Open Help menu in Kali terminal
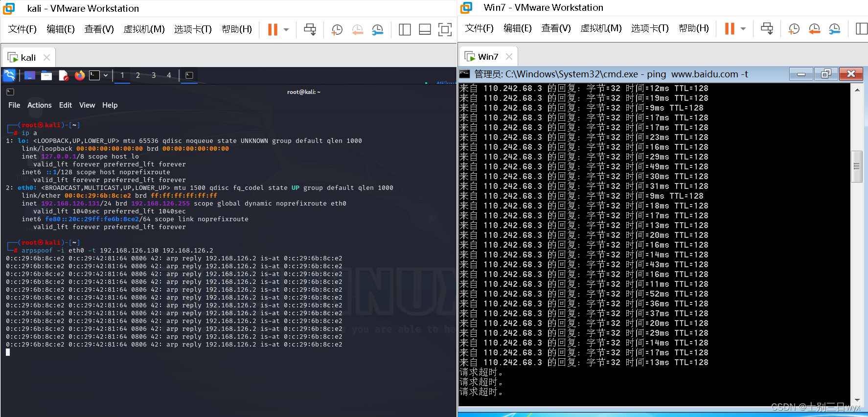 click(110, 105)
